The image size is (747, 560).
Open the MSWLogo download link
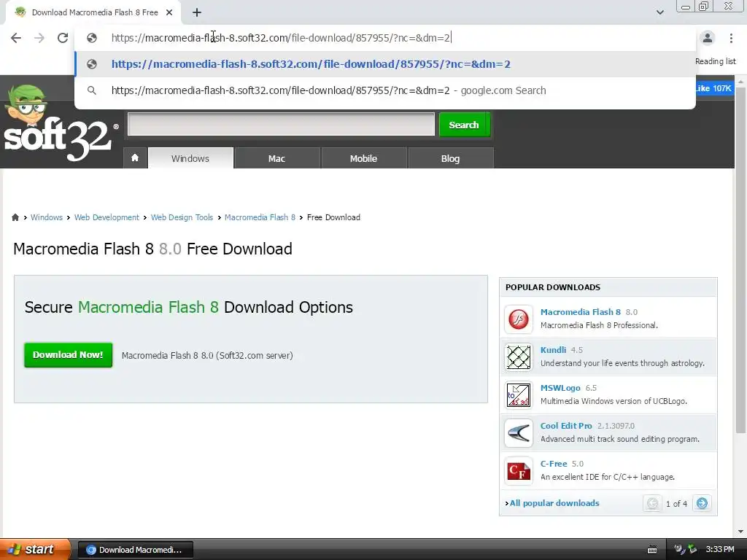point(560,388)
